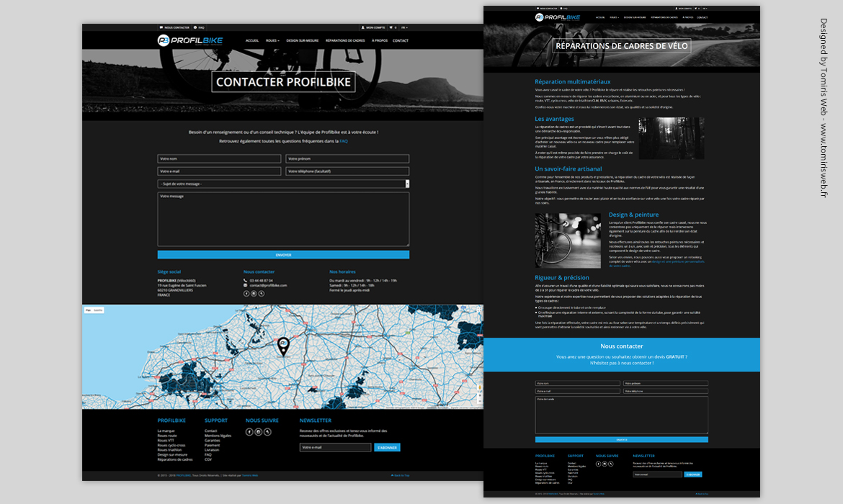
Task: Click 'Roues triathlon' in the contact page footer
Action: point(169,450)
